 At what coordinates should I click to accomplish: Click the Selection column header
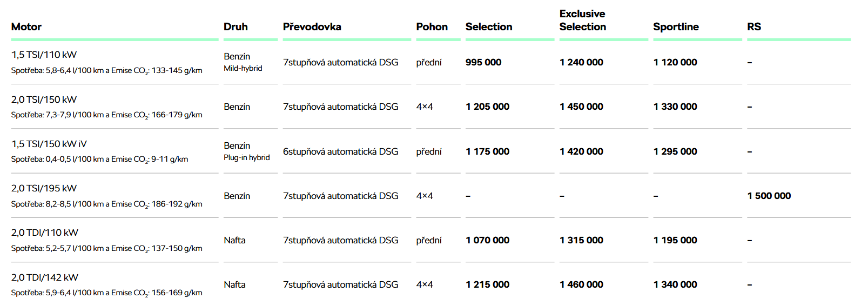point(489,26)
